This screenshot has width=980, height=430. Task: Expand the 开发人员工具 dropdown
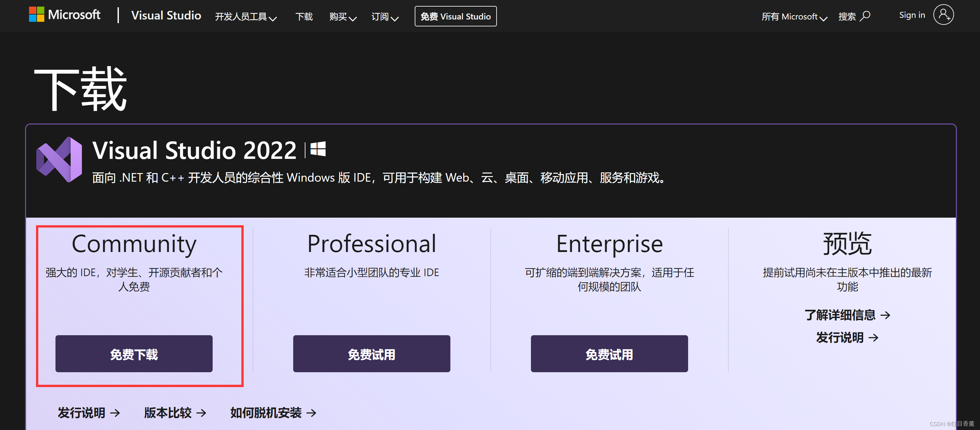246,17
